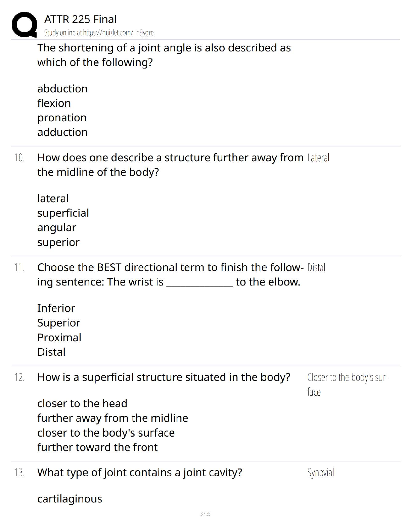Screen dimensions: 411x532
Task: Click the ATTR 225 Final title
Action: coord(80,19)
